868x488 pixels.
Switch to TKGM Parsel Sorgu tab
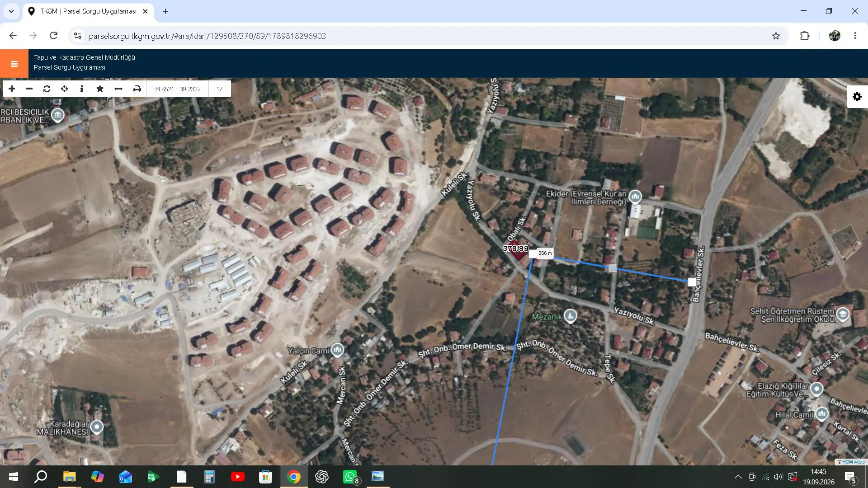coord(88,11)
